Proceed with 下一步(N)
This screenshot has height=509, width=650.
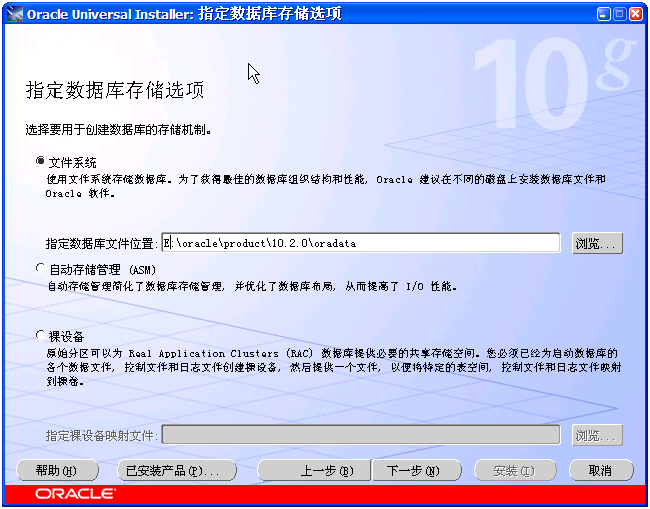(417, 470)
